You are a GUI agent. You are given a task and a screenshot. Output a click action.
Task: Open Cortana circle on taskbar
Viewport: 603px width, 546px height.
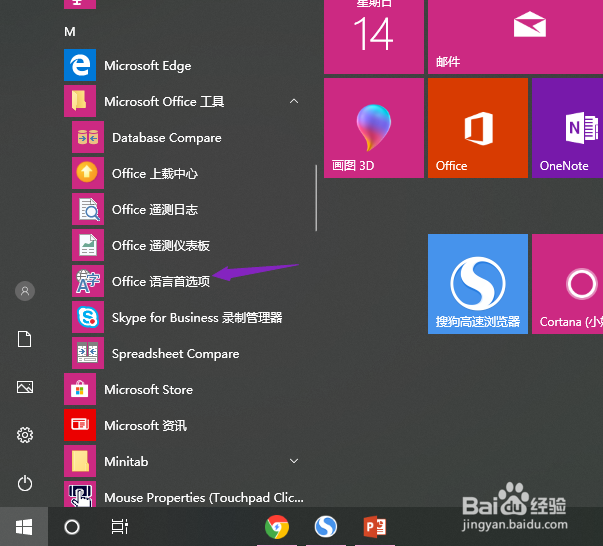72,527
